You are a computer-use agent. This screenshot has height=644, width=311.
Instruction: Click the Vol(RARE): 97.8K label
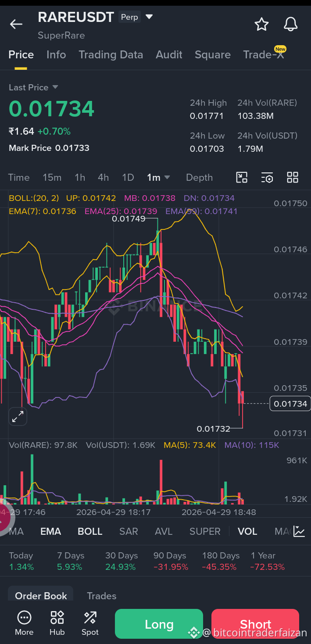(43, 445)
